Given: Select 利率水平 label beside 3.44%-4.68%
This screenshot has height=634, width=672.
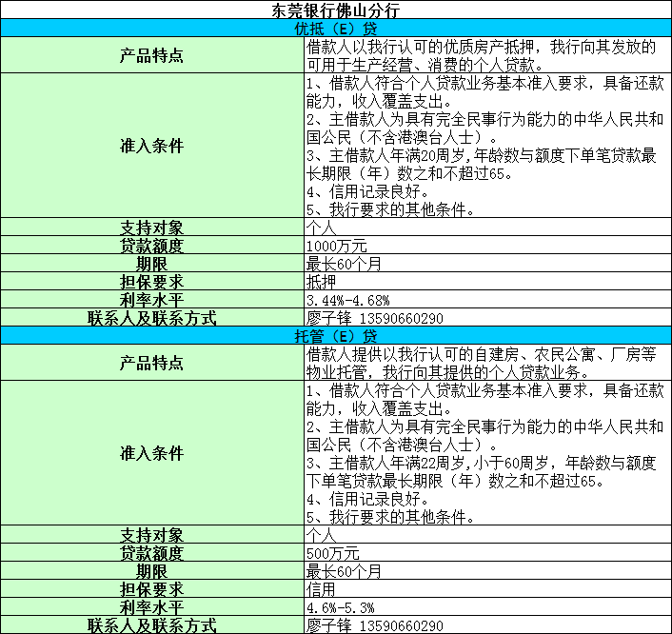Looking at the screenshot, I should 152,299.
